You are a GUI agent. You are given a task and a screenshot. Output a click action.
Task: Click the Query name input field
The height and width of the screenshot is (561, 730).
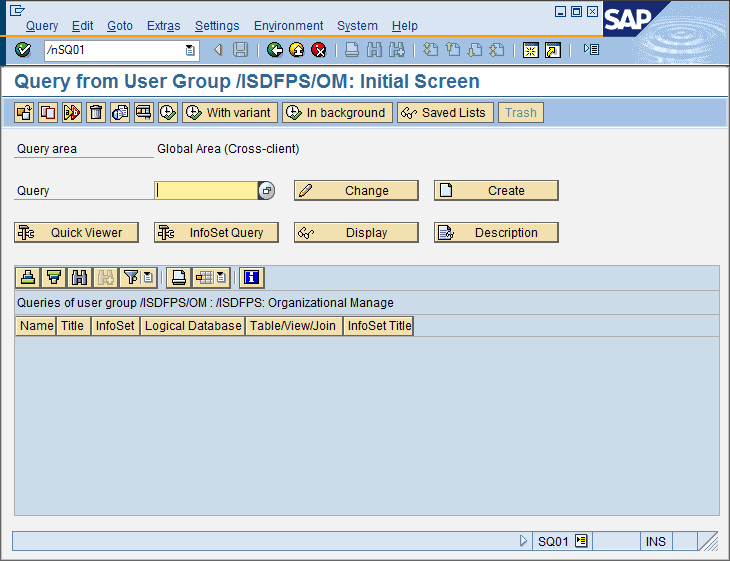tap(206, 190)
